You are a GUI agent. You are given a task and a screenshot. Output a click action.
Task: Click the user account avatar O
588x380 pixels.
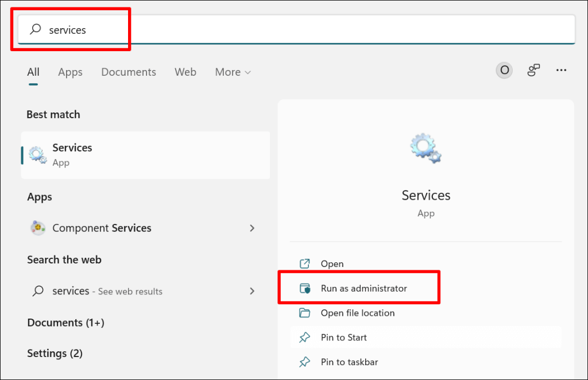click(x=504, y=70)
